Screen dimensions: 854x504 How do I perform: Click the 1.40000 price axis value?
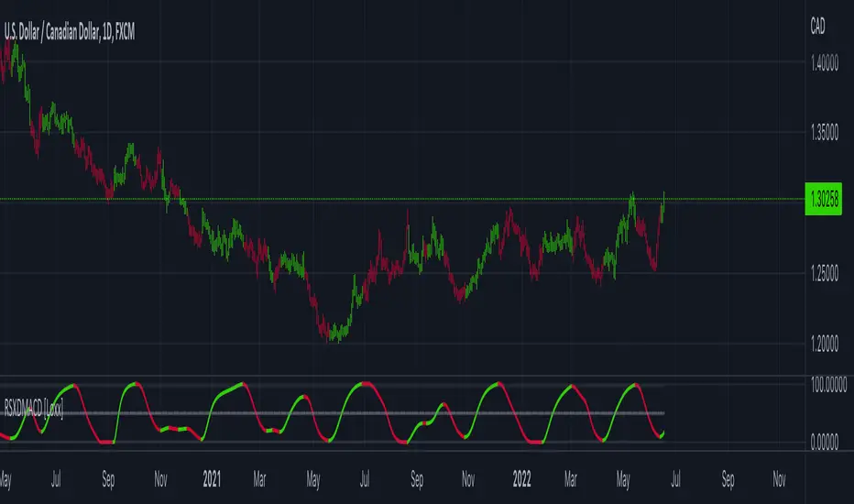(825, 64)
